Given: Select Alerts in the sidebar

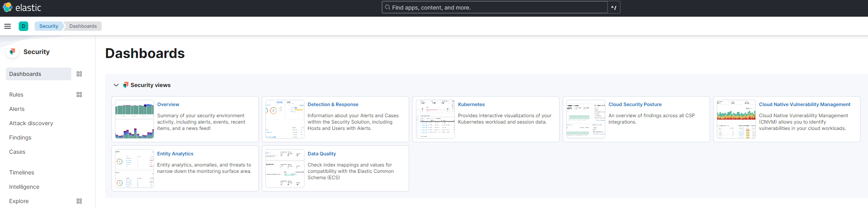Looking at the screenshot, I should point(17,109).
